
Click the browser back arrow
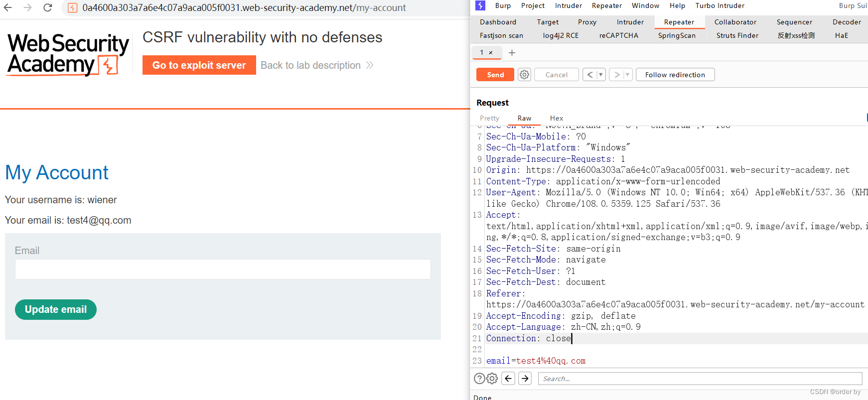point(8,7)
